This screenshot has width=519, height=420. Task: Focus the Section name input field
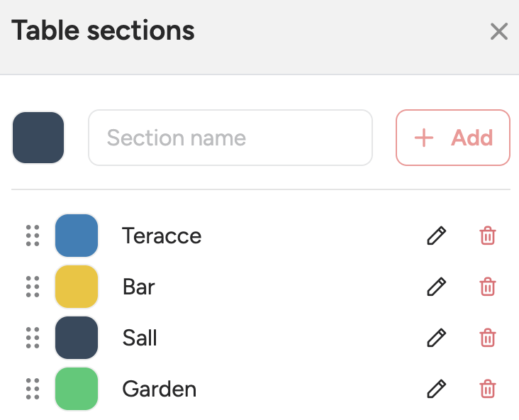point(230,138)
